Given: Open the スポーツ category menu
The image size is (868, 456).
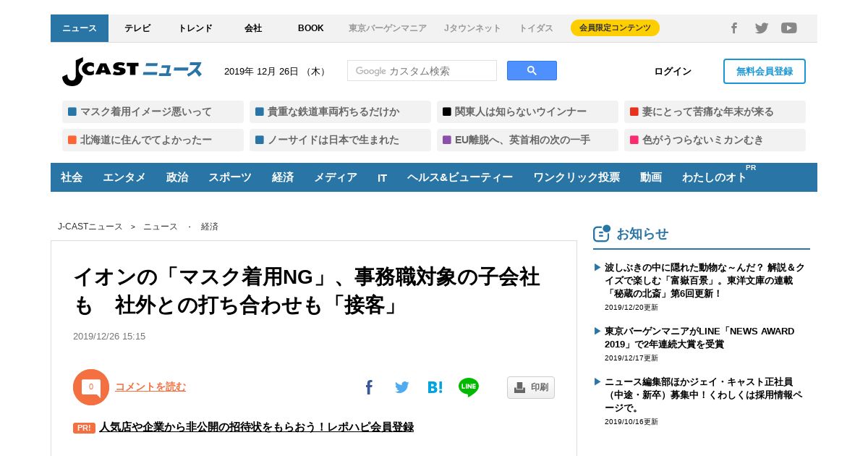Looking at the screenshot, I should (x=230, y=177).
